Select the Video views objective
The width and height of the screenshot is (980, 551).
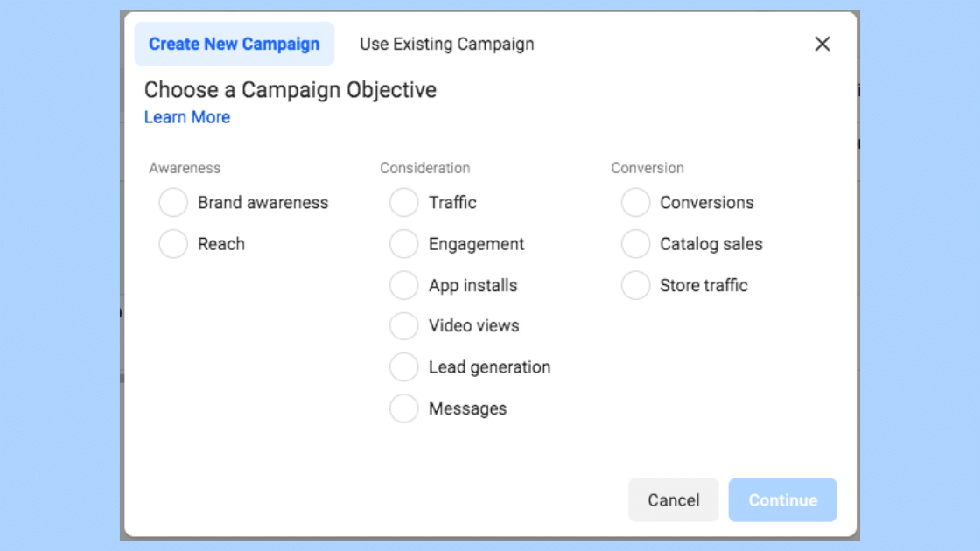pos(403,325)
